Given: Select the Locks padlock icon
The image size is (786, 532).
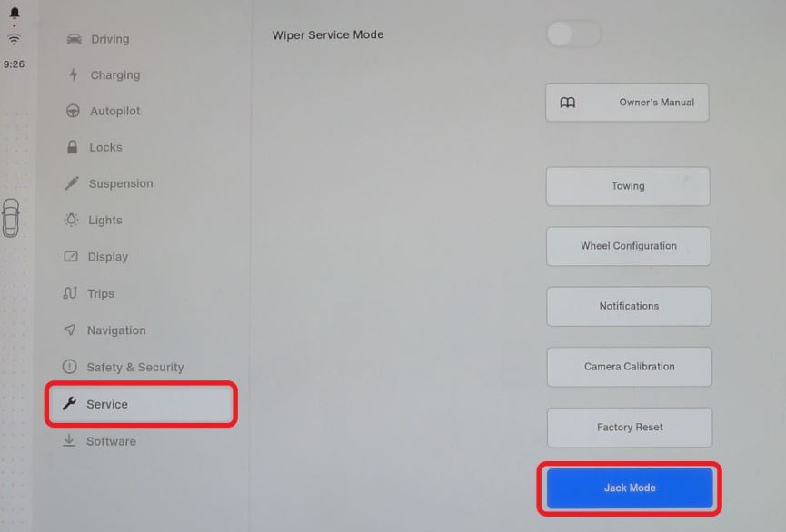Looking at the screenshot, I should [x=72, y=147].
